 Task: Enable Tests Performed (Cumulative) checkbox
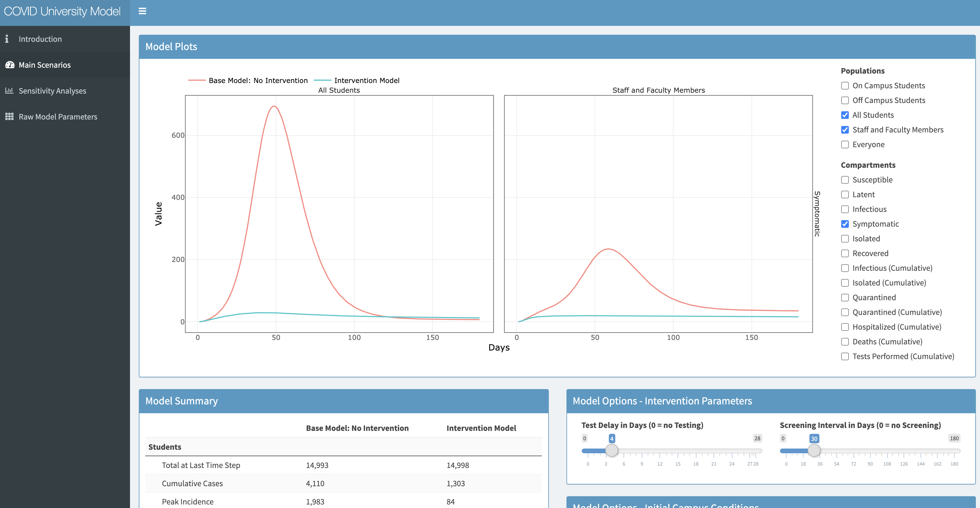point(845,356)
